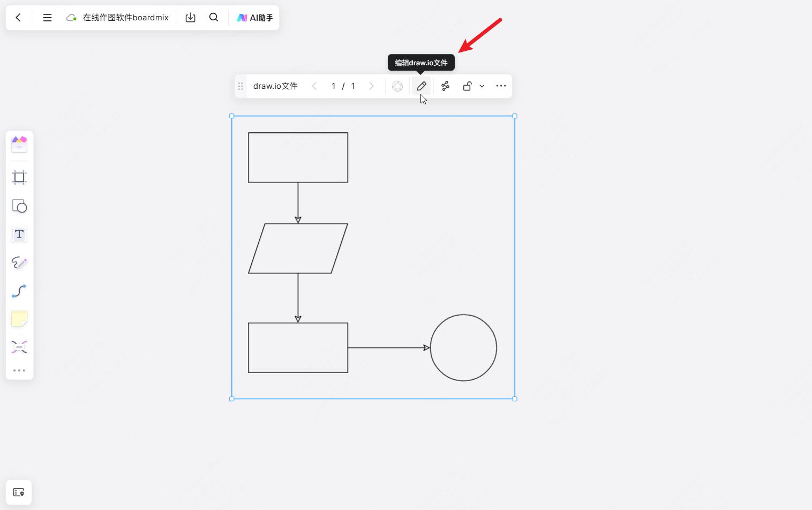
Task: Open more tools ellipsis in left sidebar
Action: (x=19, y=370)
